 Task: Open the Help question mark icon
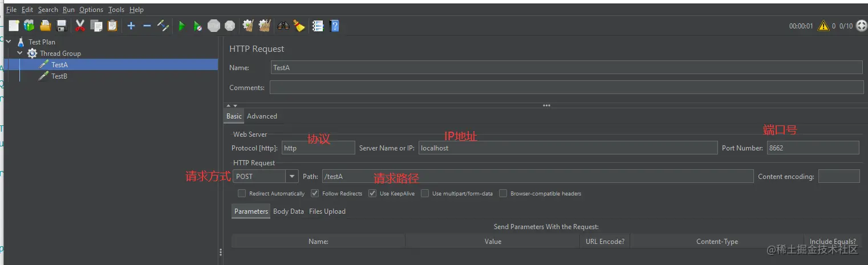point(335,26)
